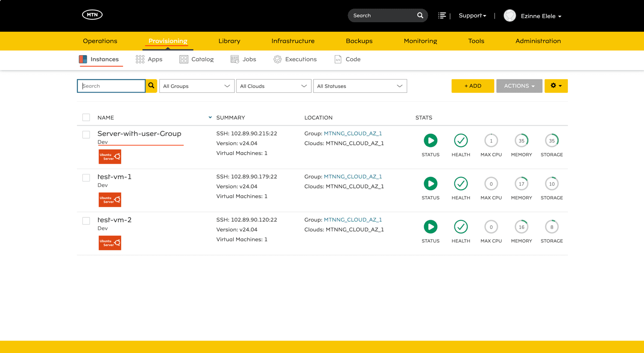Viewport: 644px width, 353px height.
Task: Click the yellow instance search magnifier button
Action: (151, 86)
